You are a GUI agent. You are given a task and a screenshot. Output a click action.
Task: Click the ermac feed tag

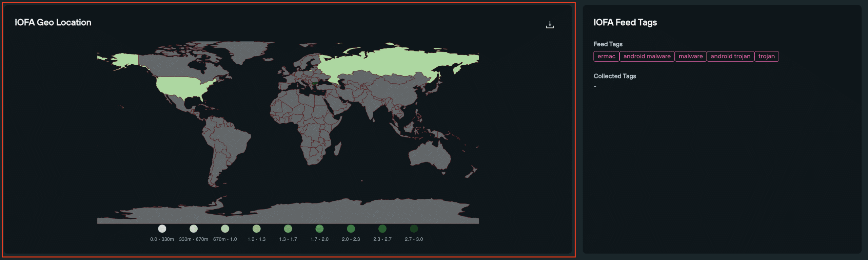pos(606,56)
